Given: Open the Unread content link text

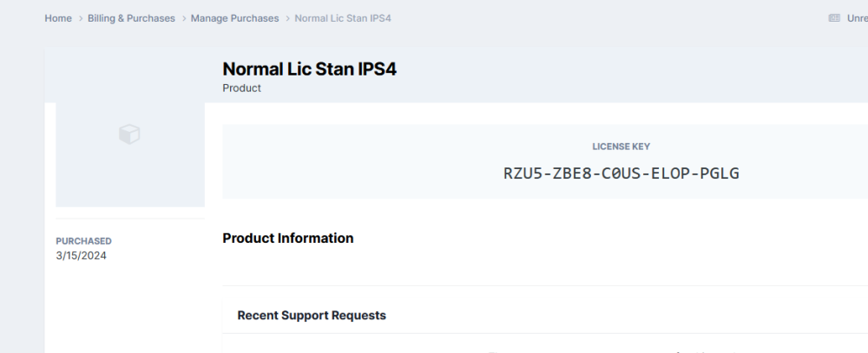Looking at the screenshot, I should click(x=857, y=18).
